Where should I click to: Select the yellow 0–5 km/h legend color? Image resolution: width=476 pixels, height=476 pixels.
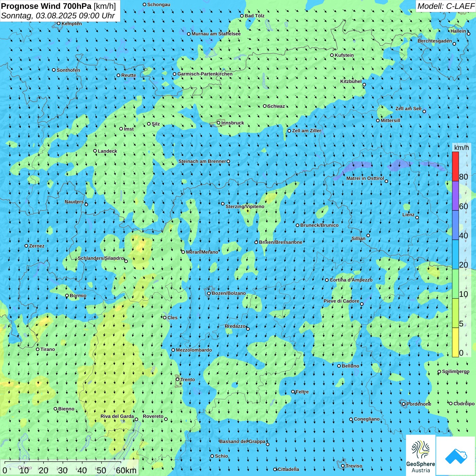pyautogui.click(x=455, y=342)
